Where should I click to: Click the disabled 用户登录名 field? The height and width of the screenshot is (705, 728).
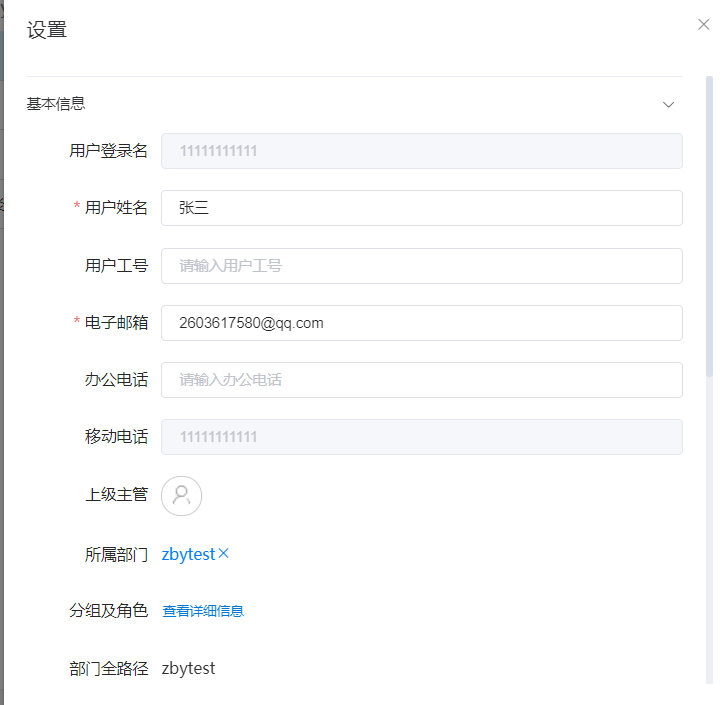(421, 151)
